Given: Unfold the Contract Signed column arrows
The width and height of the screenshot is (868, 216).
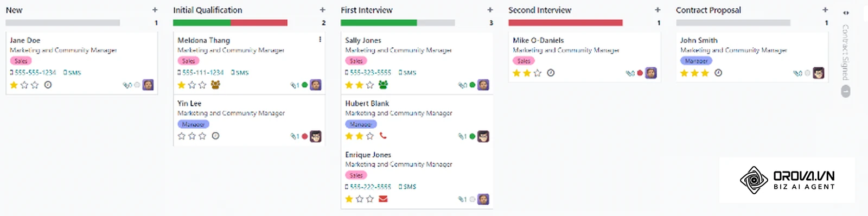Looking at the screenshot, I should click(x=846, y=12).
